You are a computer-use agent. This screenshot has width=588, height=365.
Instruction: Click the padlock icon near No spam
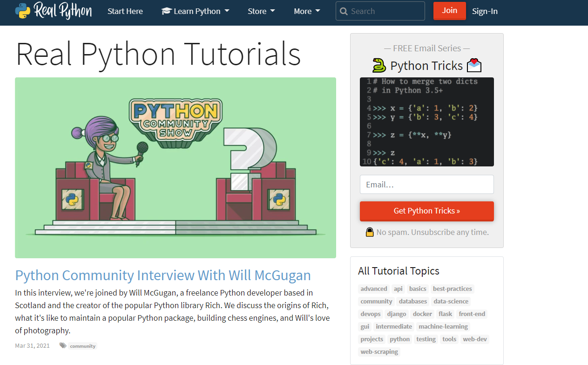point(370,232)
